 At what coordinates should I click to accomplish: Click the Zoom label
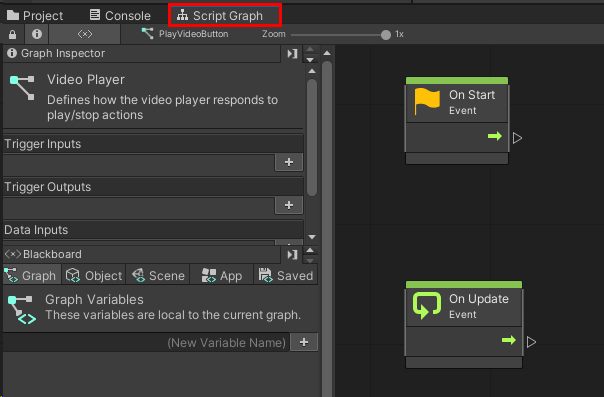(x=273, y=34)
